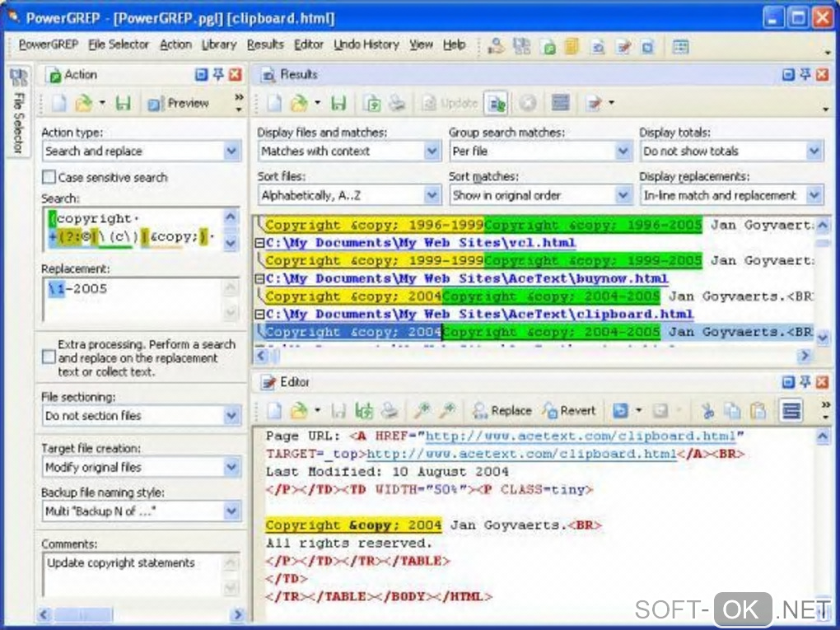Toggle the highlighted view button in Results toolbar
Screen dimensions: 840x630
tap(496, 103)
